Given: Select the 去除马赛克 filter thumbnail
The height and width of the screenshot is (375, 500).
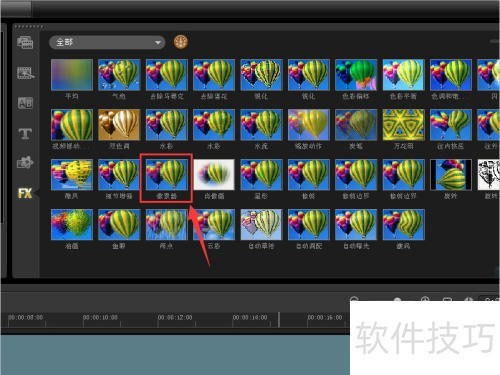Looking at the screenshot, I should click(x=167, y=75).
